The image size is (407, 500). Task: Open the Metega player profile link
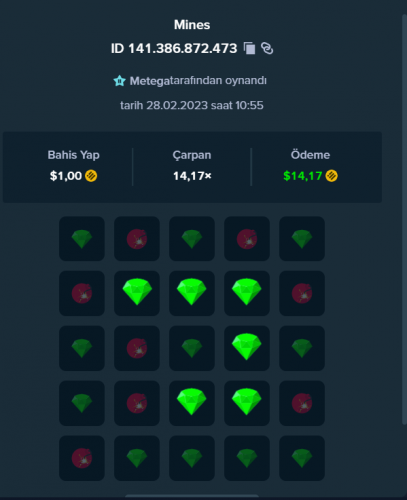(x=150, y=81)
